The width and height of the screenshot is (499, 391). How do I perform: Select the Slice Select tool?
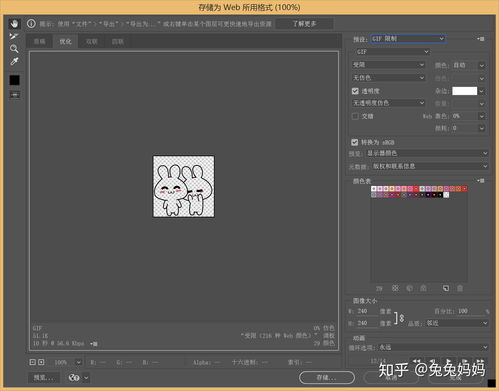14,36
